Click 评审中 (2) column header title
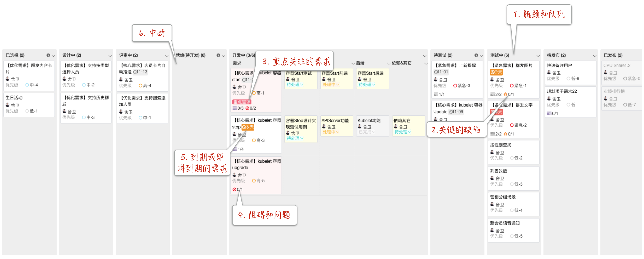The image size is (644, 259). 128,55
